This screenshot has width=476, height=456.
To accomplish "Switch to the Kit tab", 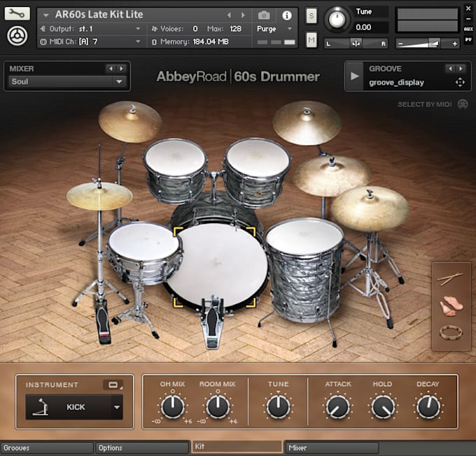I will coord(237,446).
